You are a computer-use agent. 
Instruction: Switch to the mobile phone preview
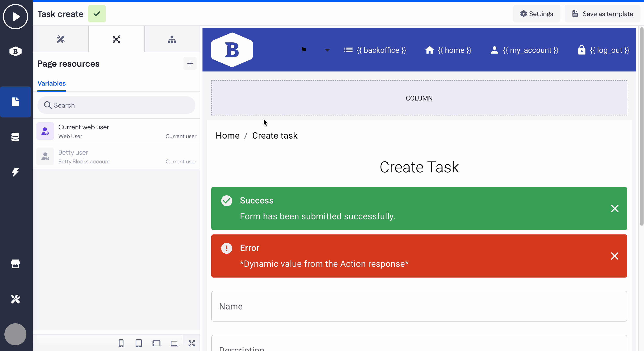(x=121, y=343)
